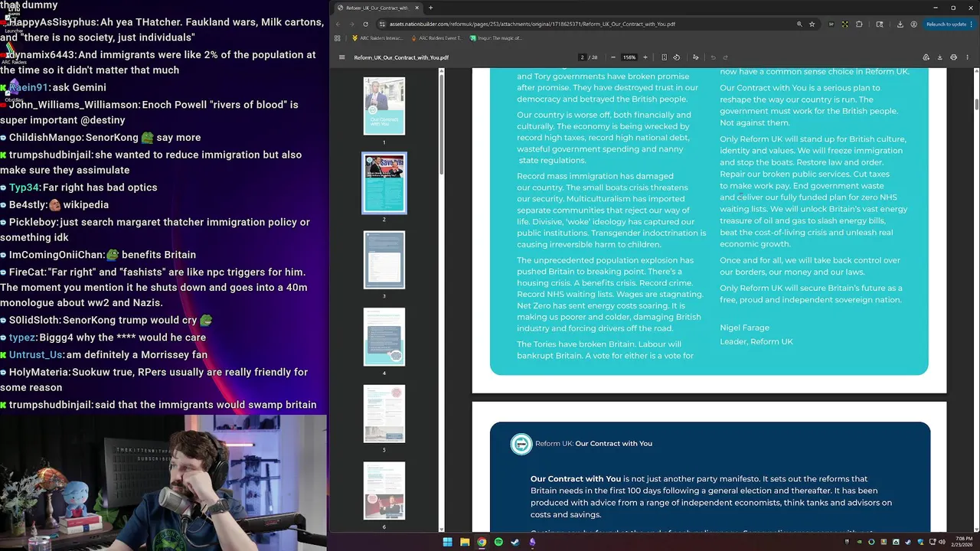
Task: Download the PDF file
Action: tap(939, 57)
